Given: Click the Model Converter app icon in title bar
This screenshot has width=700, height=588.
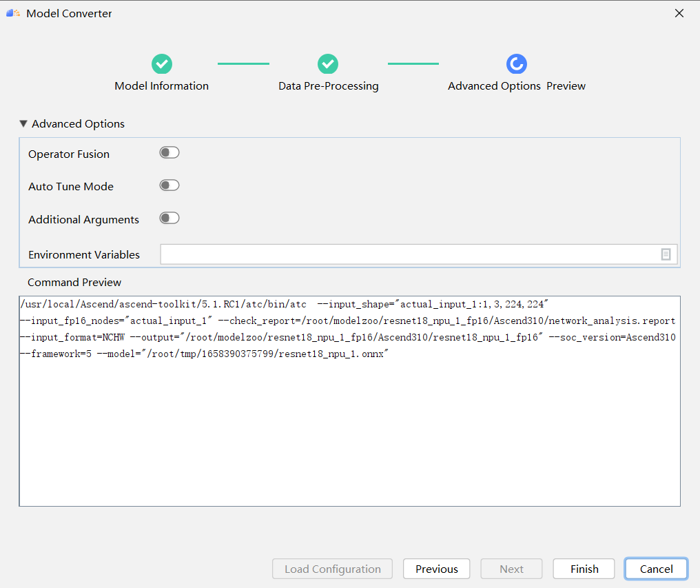Looking at the screenshot, I should pos(13,13).
